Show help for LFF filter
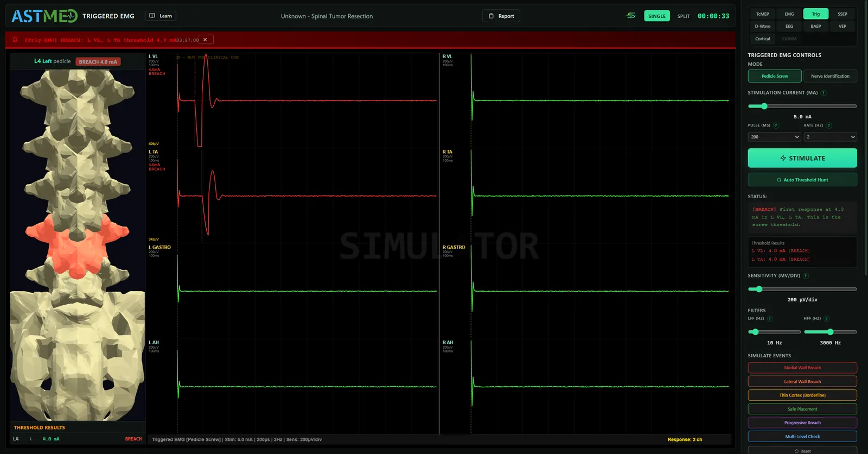The image size is (868, 454). tap(770, 319)
